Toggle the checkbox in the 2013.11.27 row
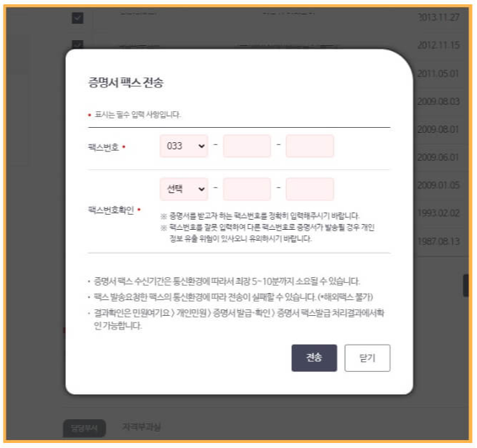Screen dimensions: 477x448 [x=77, y=18]
